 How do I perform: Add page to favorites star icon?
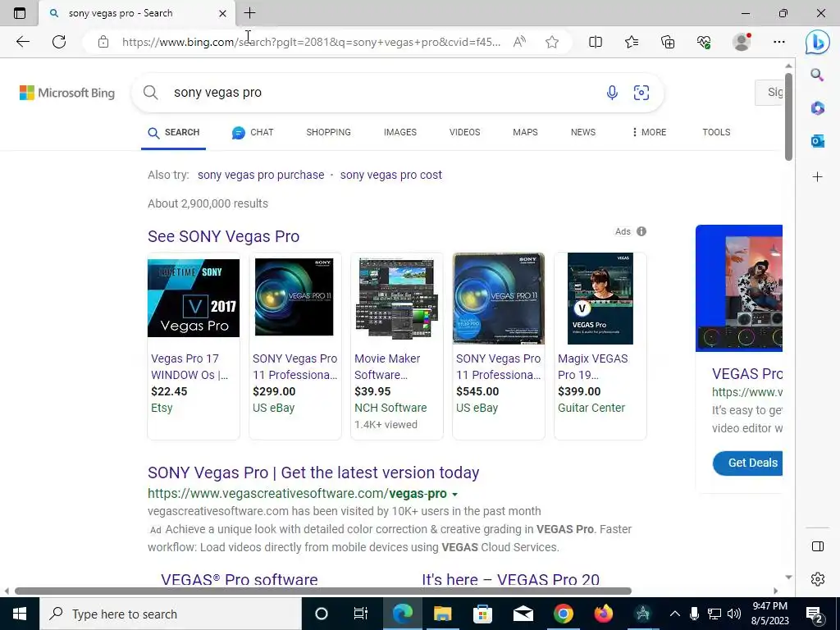click(552, 42)
